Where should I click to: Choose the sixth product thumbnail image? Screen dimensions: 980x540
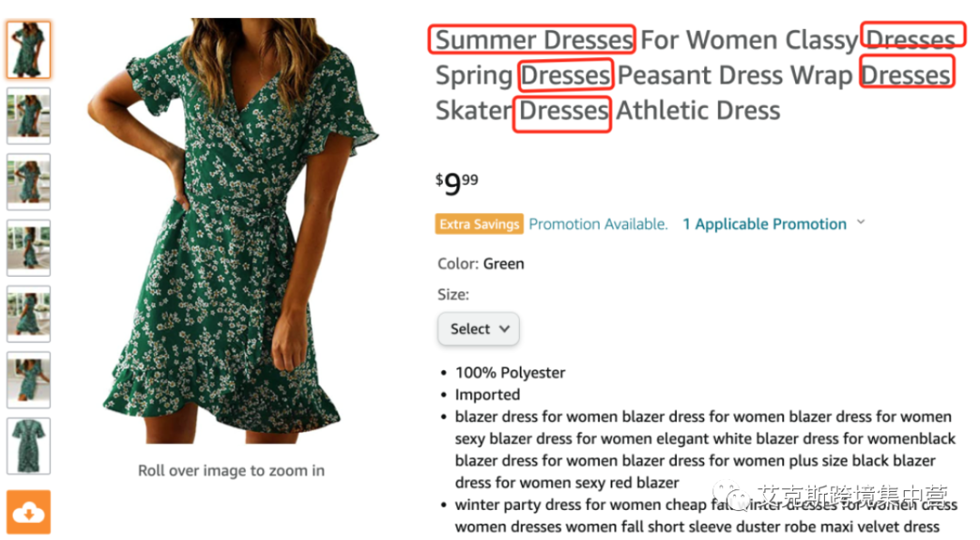(x=29, y=379)
